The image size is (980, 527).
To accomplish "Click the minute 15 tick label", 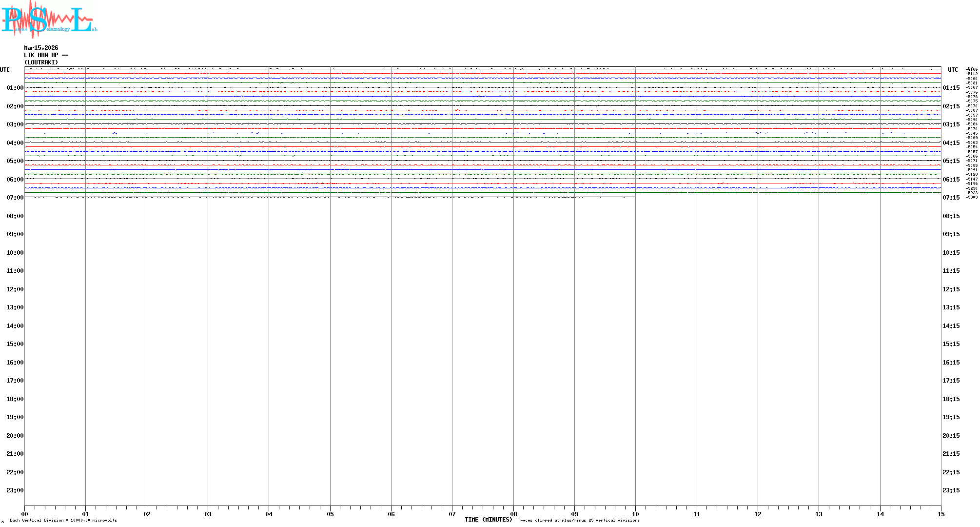I will coord(941,514).
